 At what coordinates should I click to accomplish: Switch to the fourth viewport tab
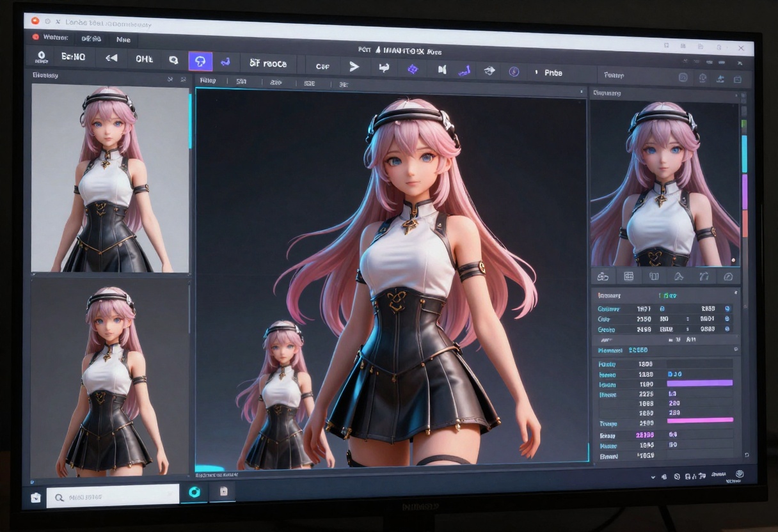[x=309, y=84]
